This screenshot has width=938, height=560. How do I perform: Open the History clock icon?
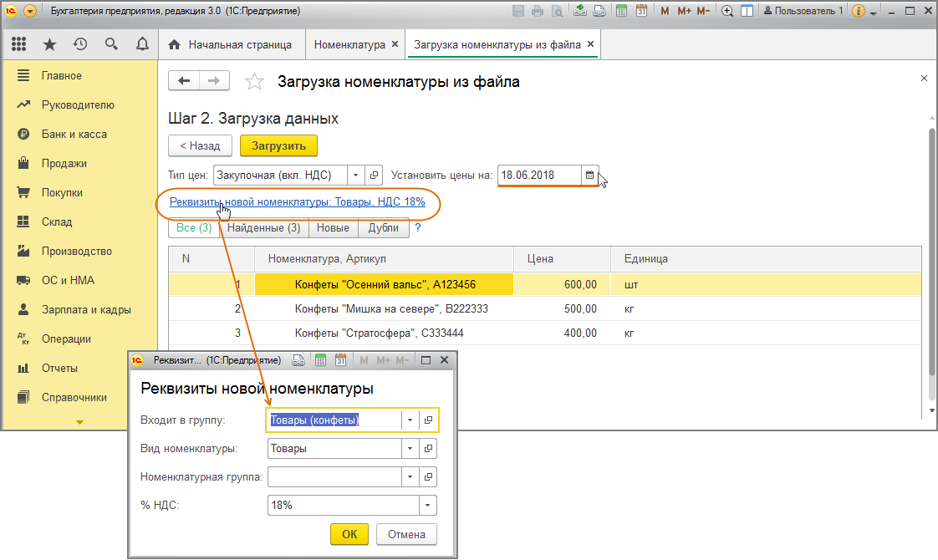click(x=80, y=44)
